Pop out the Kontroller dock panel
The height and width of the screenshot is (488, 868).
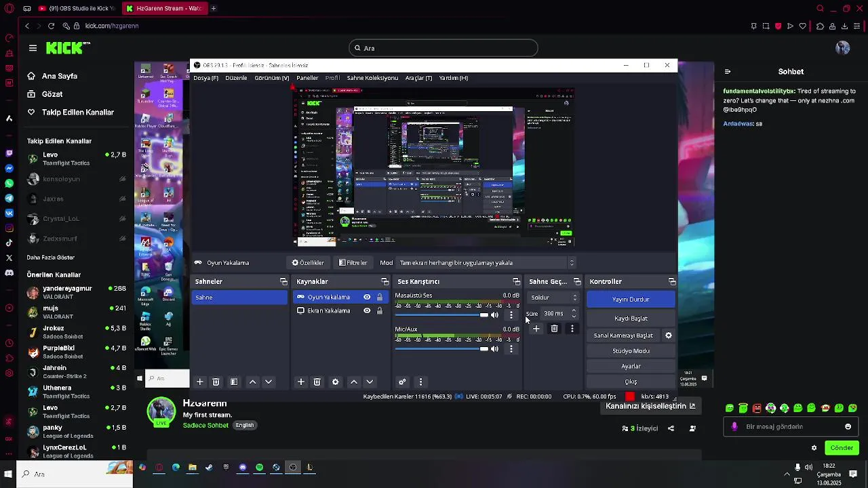coord(671,281)
